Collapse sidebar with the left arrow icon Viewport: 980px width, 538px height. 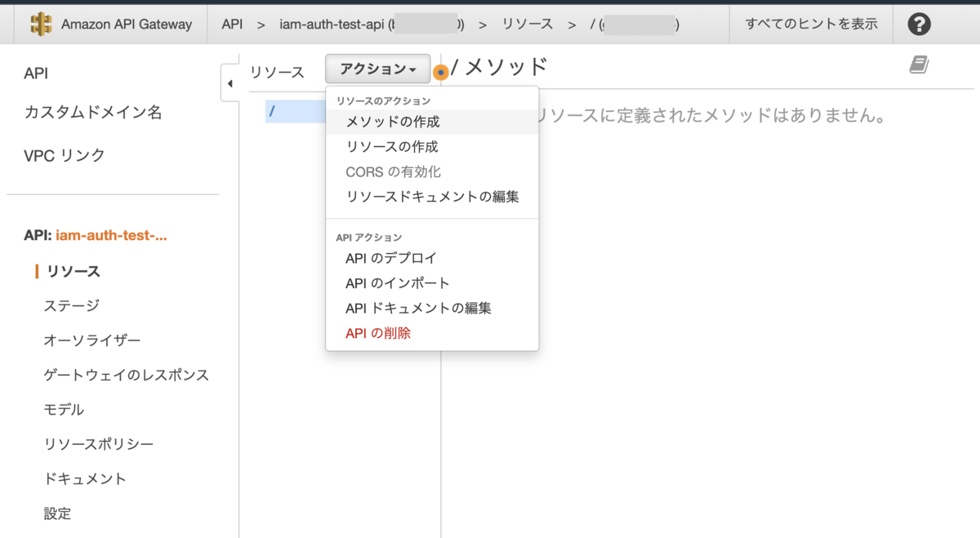[x=229, y=83]
